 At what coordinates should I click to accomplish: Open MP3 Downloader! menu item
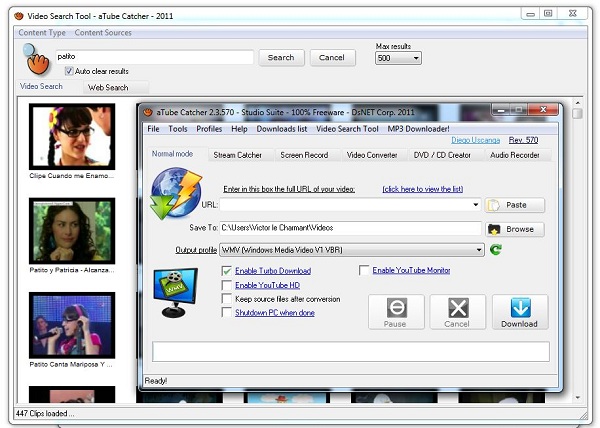[x=419, y=129]
